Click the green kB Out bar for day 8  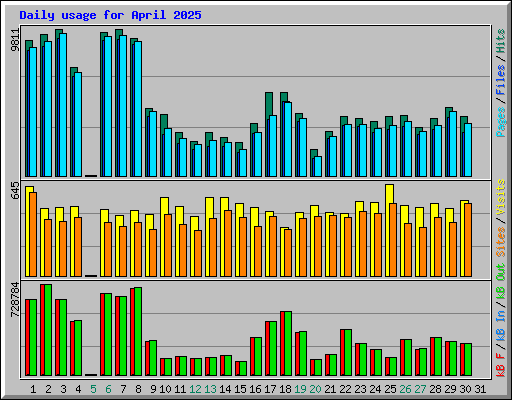pos(138,331)
